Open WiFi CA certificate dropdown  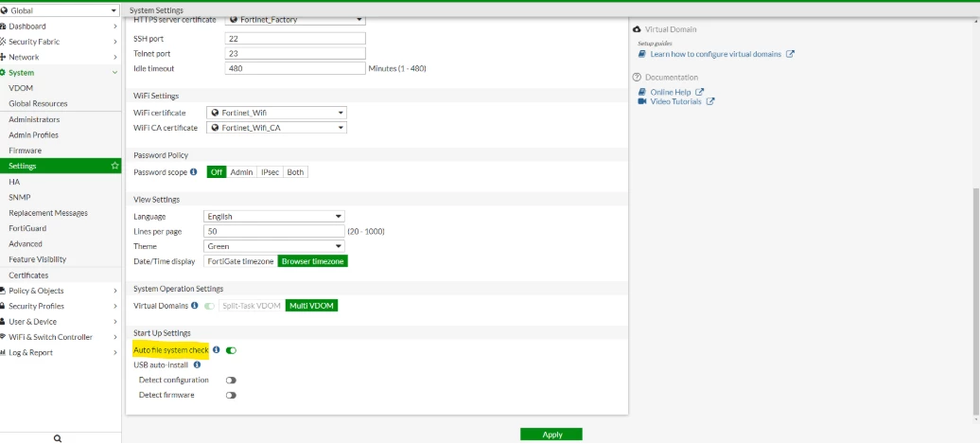276,128
